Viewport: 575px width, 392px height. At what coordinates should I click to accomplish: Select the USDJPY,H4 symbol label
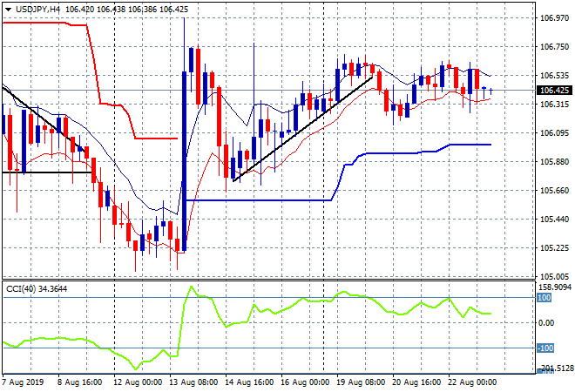pos(37,10)
